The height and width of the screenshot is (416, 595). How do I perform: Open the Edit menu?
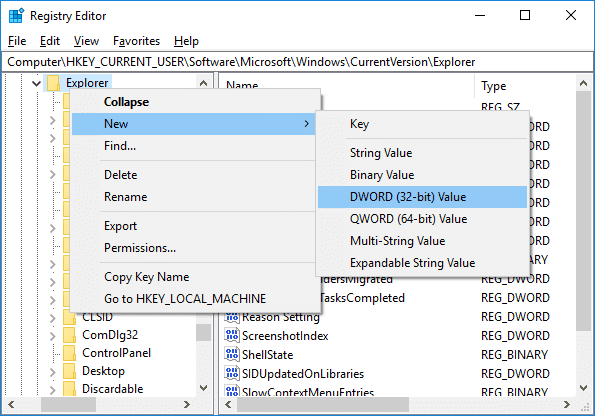pos(50,41)
